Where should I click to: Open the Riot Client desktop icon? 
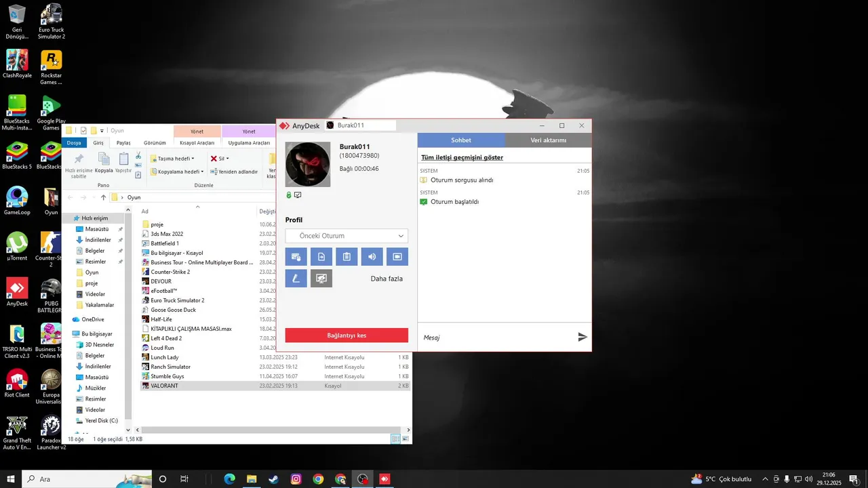coord(17,383)
